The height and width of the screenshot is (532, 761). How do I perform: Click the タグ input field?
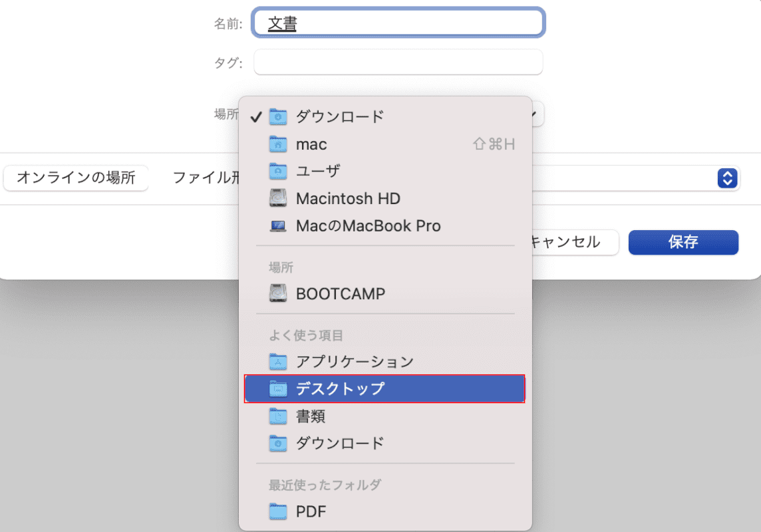[x=398, y=62]
